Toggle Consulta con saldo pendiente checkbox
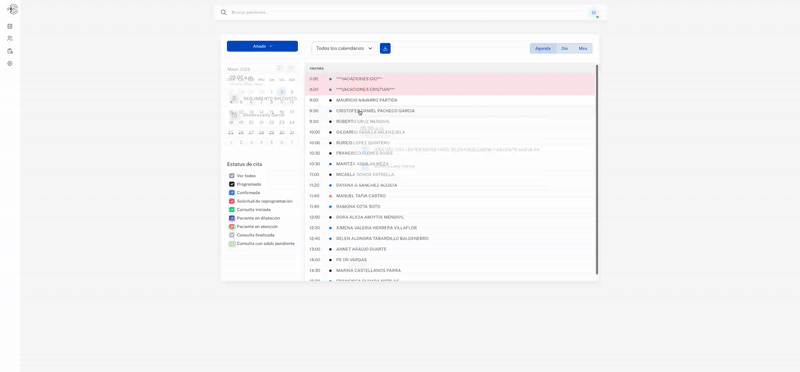 pos(232,244)
